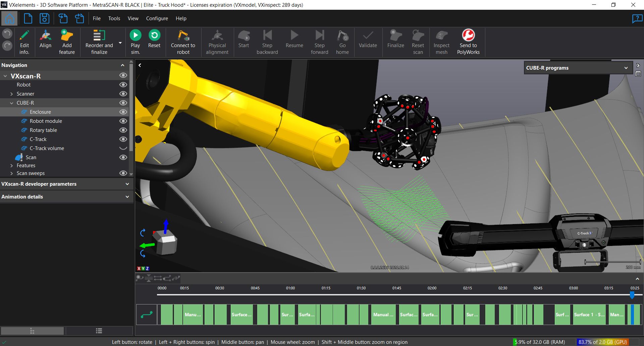
Task: Open the Configure menu
Action: tap(157, 18)
